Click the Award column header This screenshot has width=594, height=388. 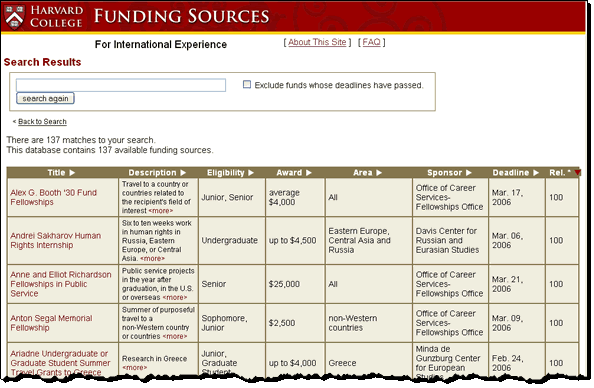point(289,173)
